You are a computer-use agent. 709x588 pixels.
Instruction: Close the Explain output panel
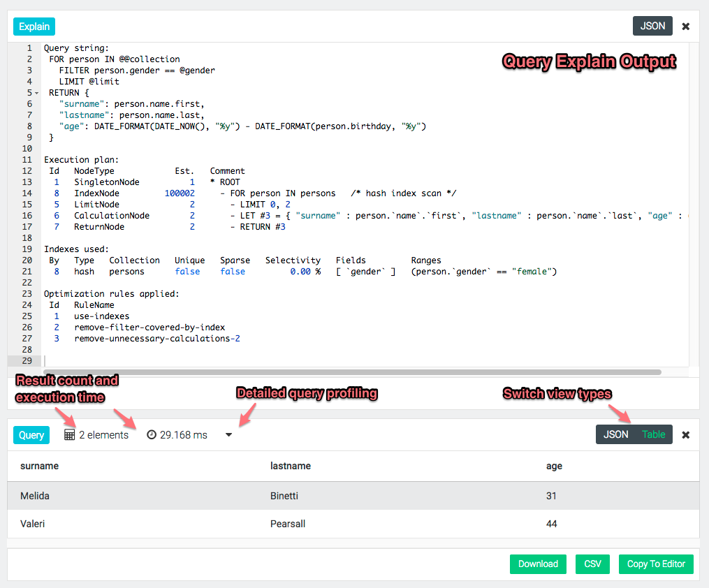click(685, 27)
